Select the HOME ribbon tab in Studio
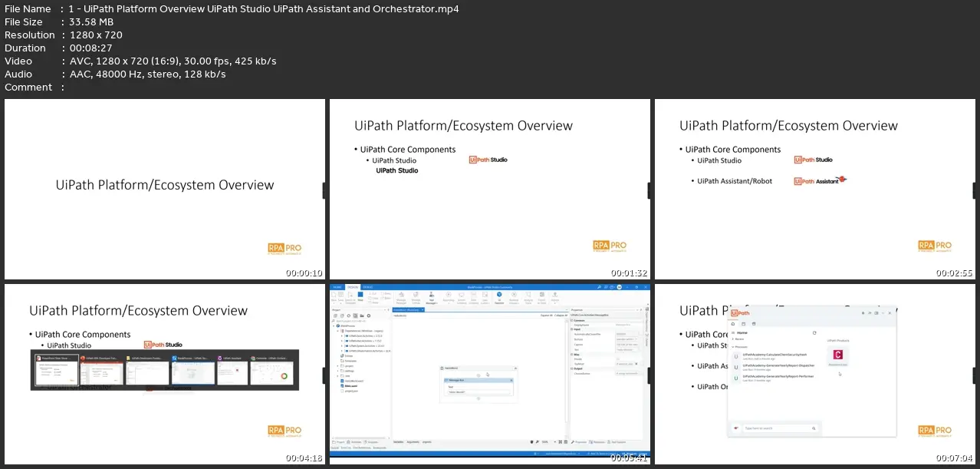980x469 pixels. 337,287
